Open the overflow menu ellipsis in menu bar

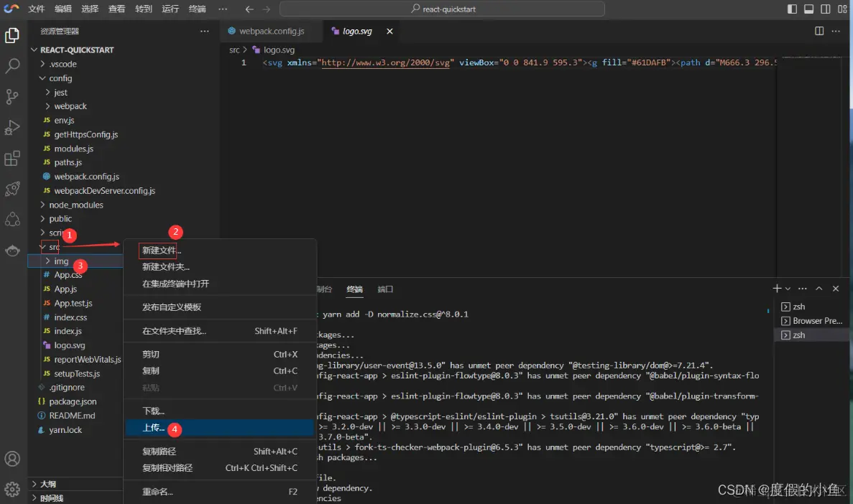(x=223, y=9)
